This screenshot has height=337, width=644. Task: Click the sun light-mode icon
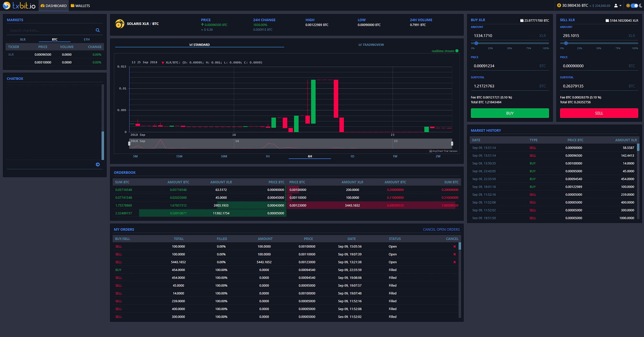(x=628, y=5)
